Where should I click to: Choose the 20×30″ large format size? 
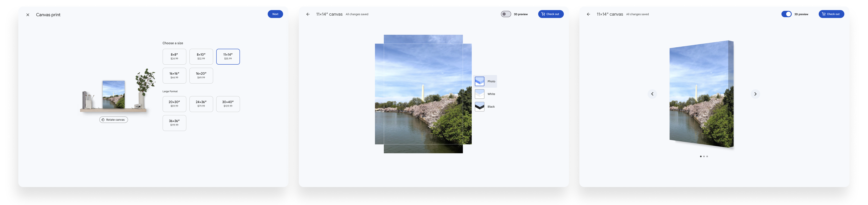(x=174, y=104)
